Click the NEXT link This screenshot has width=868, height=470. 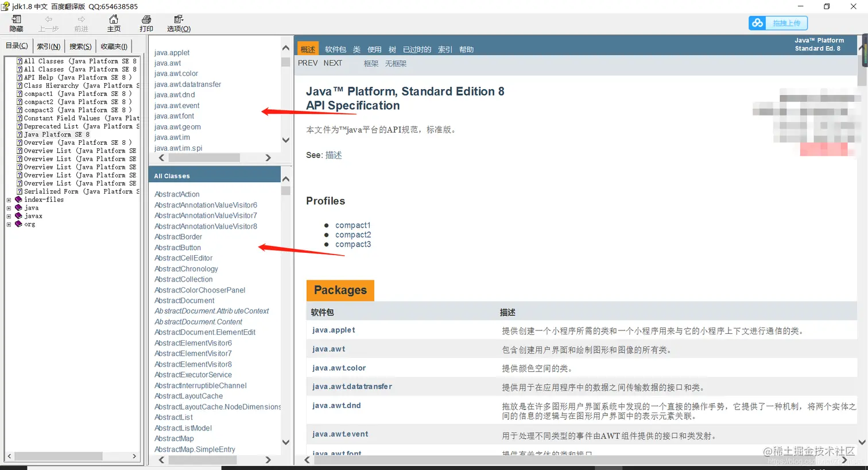tap(332, 63)
